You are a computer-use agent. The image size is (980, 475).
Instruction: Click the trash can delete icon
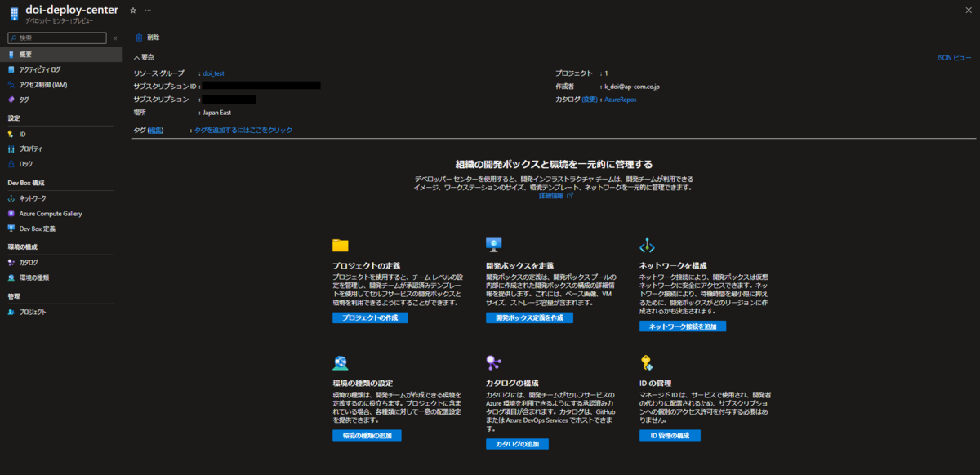pos(139,38)
